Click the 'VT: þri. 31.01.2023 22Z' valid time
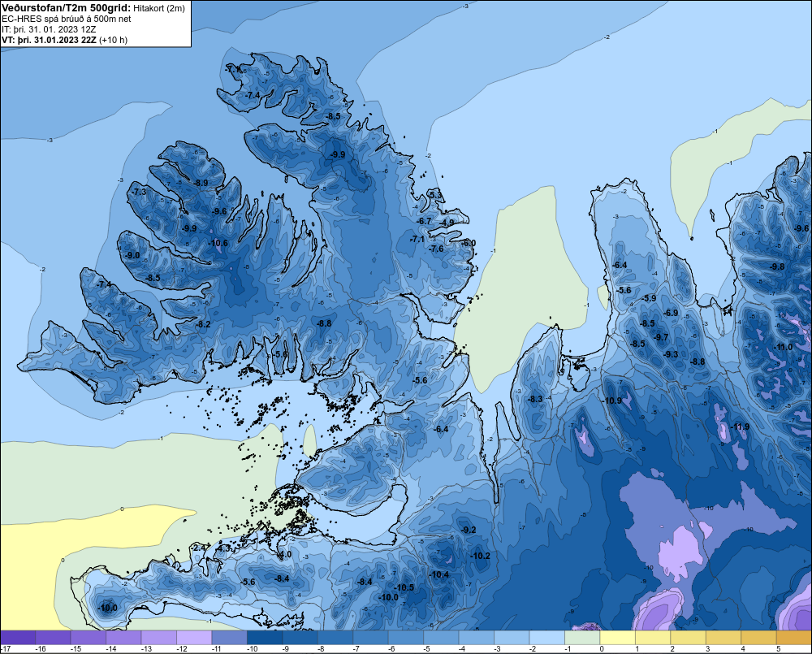Viewport: 812px width, 654px height. pyautogui.click(x=50, y=40)
